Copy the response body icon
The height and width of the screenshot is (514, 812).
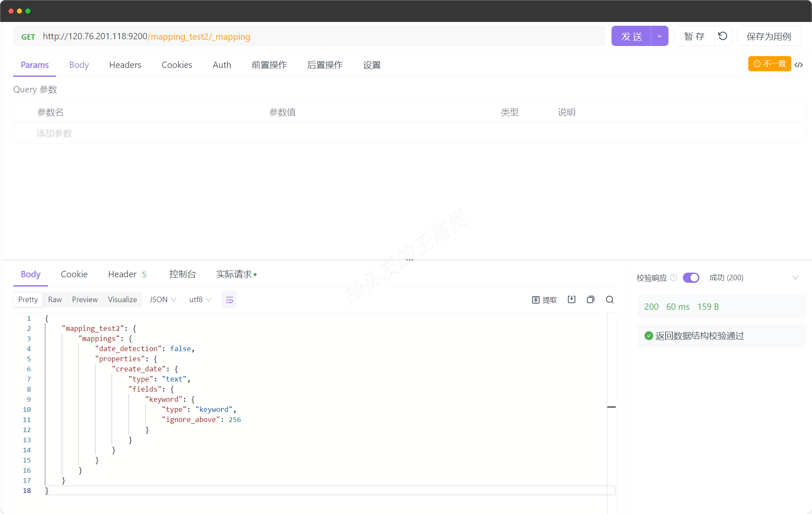tap(590, 299)
